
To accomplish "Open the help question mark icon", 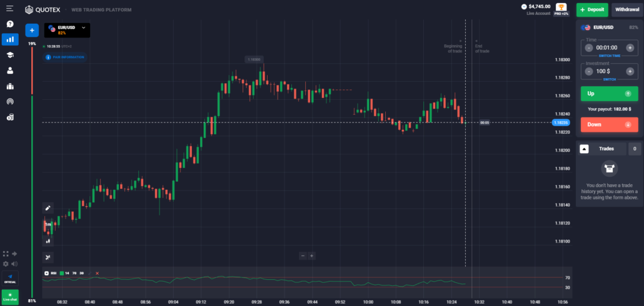I will click(10, 24).
